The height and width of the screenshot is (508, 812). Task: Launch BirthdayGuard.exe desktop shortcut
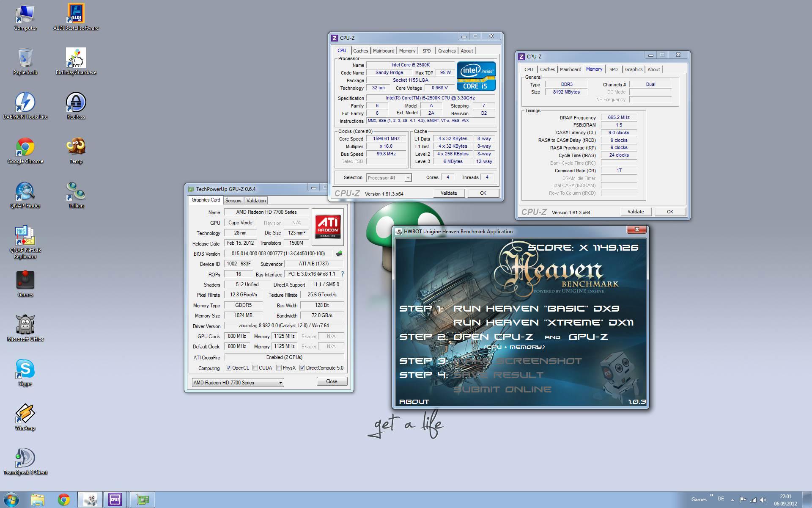(x=76, y=61)
